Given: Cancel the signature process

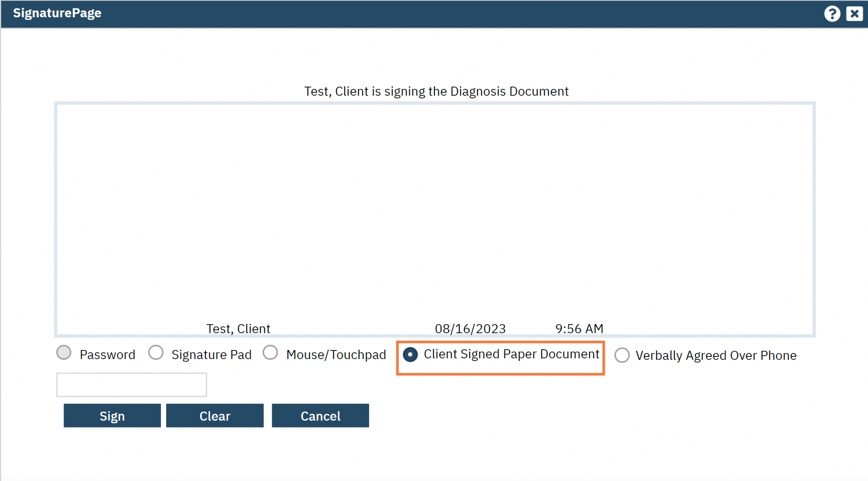Looking at the screenshot, I should [320, 416].
